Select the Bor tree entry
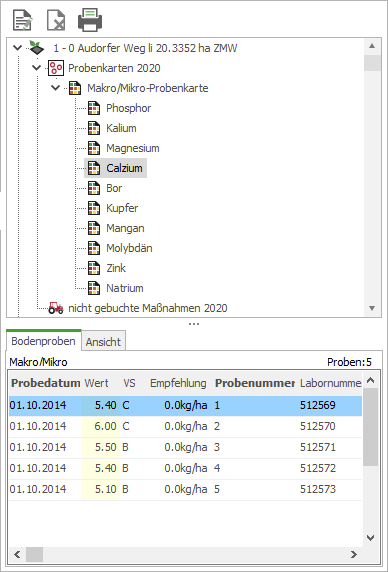 (114, 188)
